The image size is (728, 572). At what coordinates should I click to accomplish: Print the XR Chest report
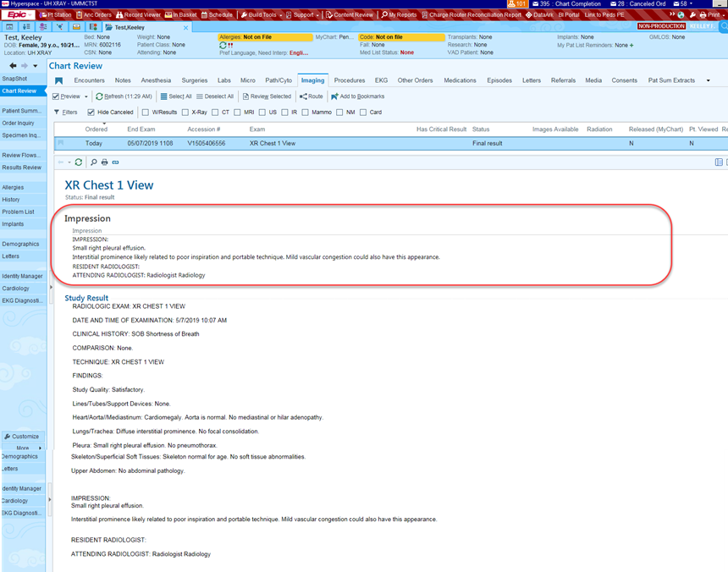tap(104, 162)
